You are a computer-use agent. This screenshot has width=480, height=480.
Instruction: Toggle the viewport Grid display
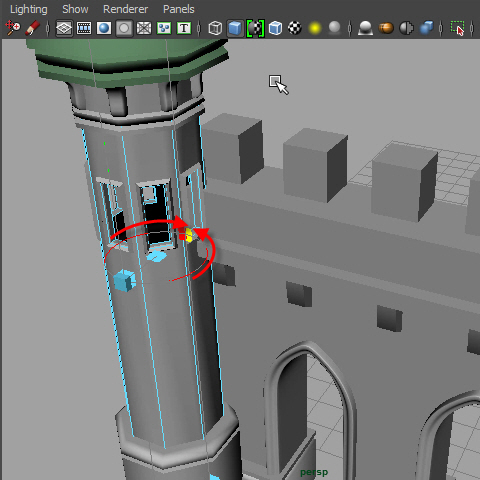(x=64, y=28)
